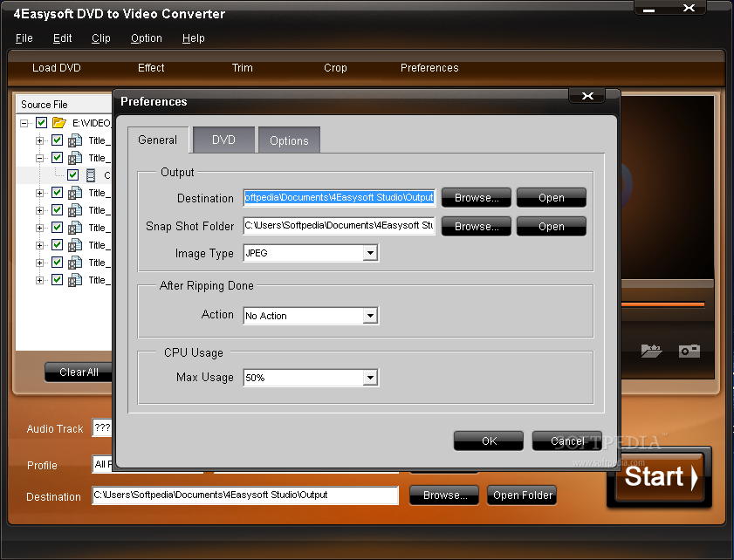Screen dimensions: 734x560
Task: Open the Help menu
Action: (194, 38)
